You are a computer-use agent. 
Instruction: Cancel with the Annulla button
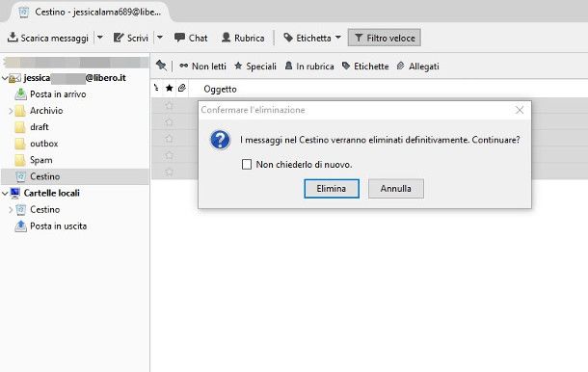pyautogui.click(x=396, y=189)
